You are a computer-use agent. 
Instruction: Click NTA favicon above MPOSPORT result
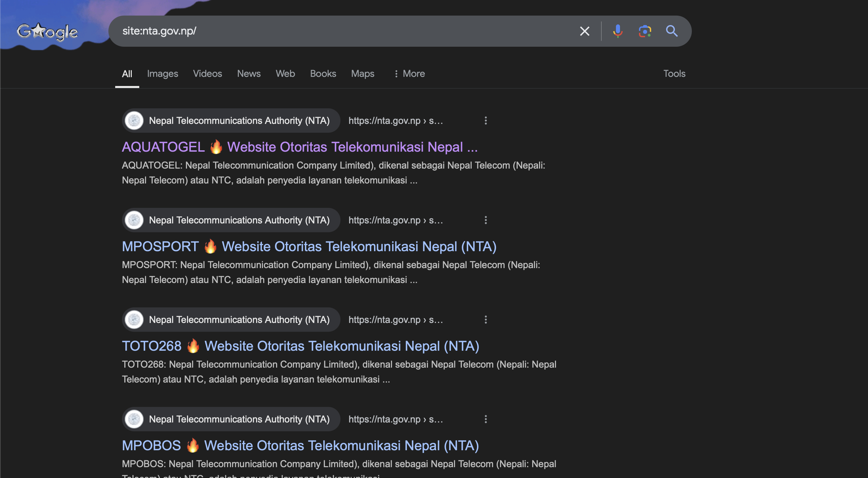[x=134, y=220]
